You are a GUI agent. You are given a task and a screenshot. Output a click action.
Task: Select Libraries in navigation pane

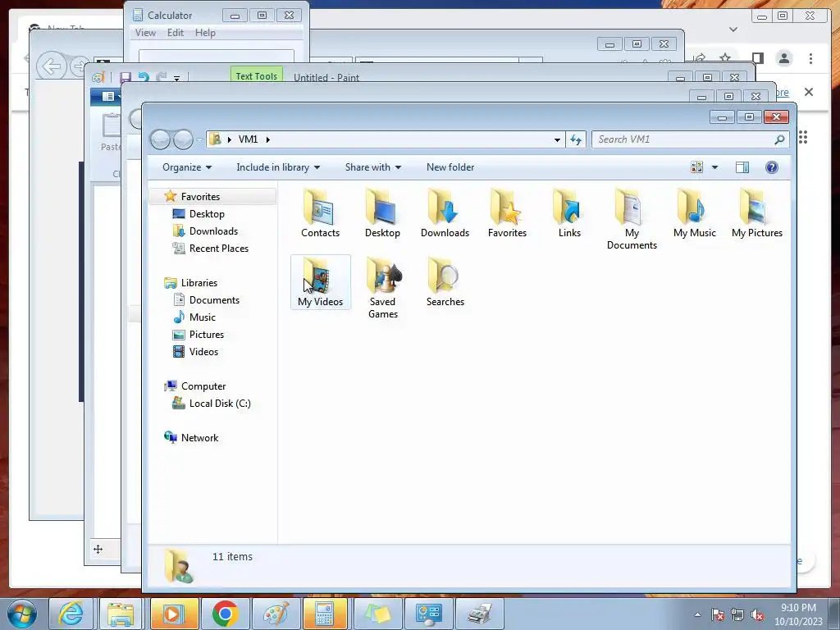tap(199, 283)
